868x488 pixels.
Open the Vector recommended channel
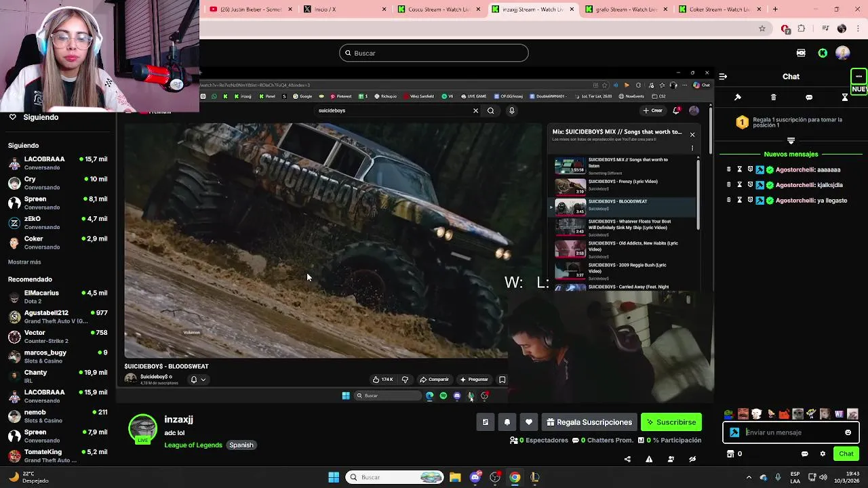coord(58,337)
